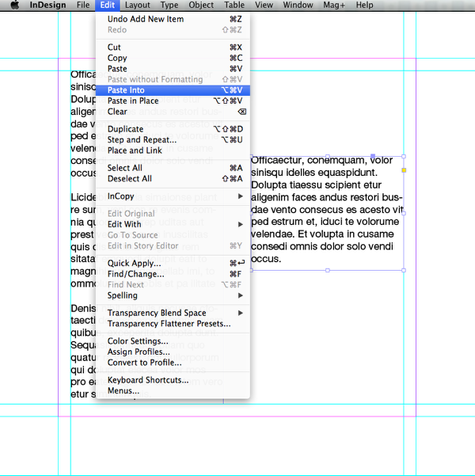Open the Type menu
This screenshot has height=476, width=475.
tap(169, 6)
